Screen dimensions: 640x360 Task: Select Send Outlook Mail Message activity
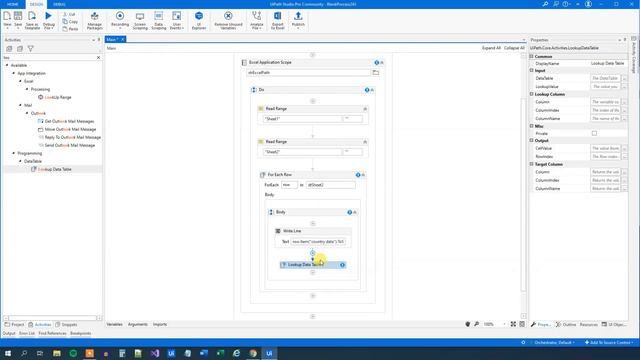coord(67,145)
